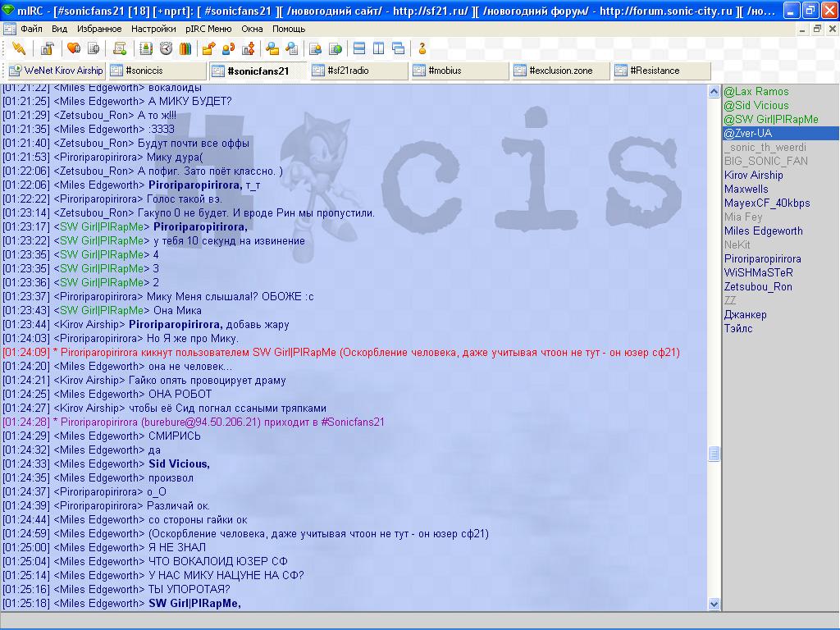The image size is (840, 630).
Task: Click the Connect lightning bolt icon
Action: click(18, 48)
